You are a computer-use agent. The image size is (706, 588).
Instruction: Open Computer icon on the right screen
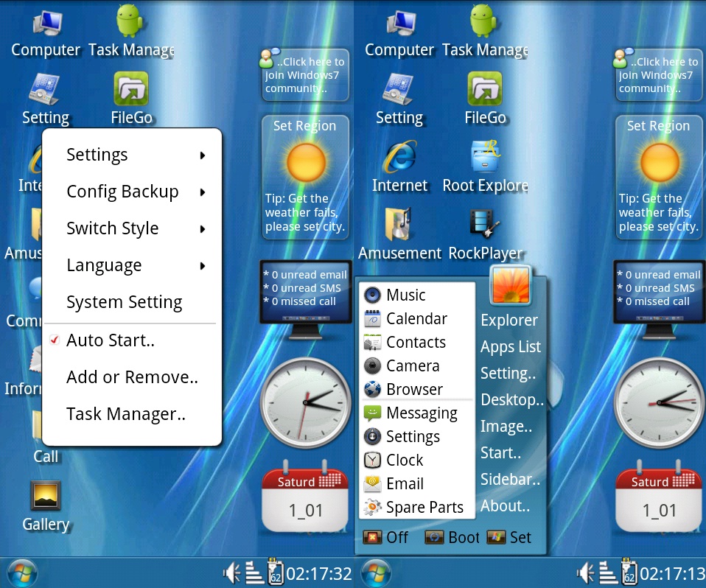pos(401,24)
